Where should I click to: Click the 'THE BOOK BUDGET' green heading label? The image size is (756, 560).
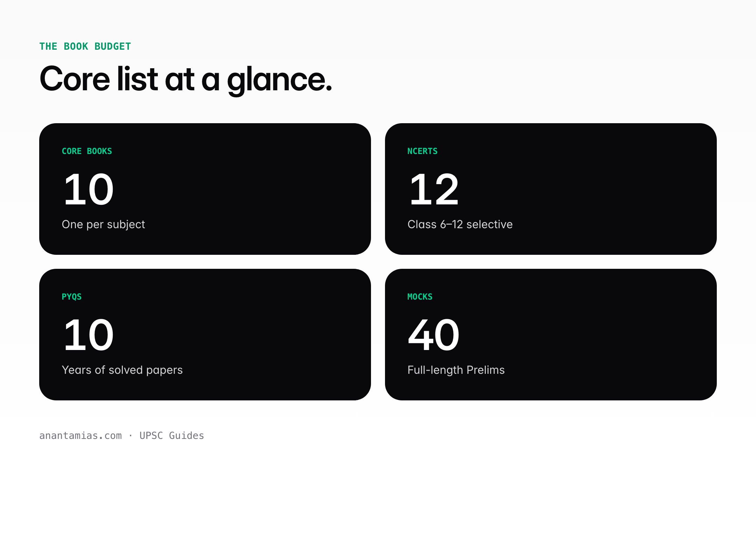click(85, 46)
